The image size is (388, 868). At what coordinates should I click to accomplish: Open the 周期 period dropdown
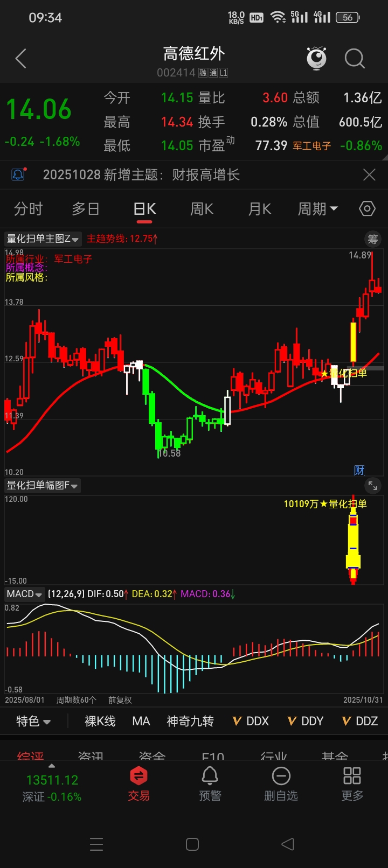(318, 208)
